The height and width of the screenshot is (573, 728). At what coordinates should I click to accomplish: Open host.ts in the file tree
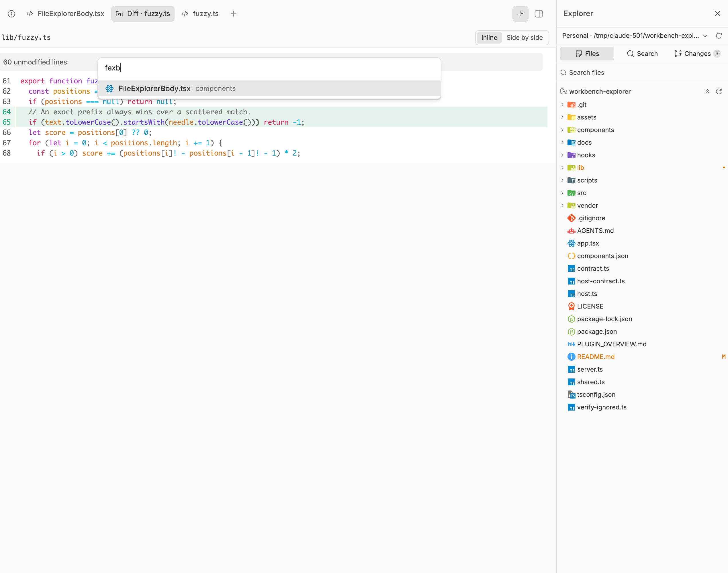(642, 294)
